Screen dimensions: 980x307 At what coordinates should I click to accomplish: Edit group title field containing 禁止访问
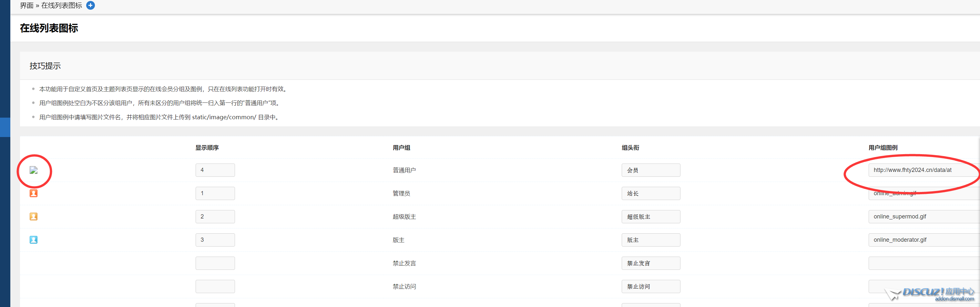point(651,286)
